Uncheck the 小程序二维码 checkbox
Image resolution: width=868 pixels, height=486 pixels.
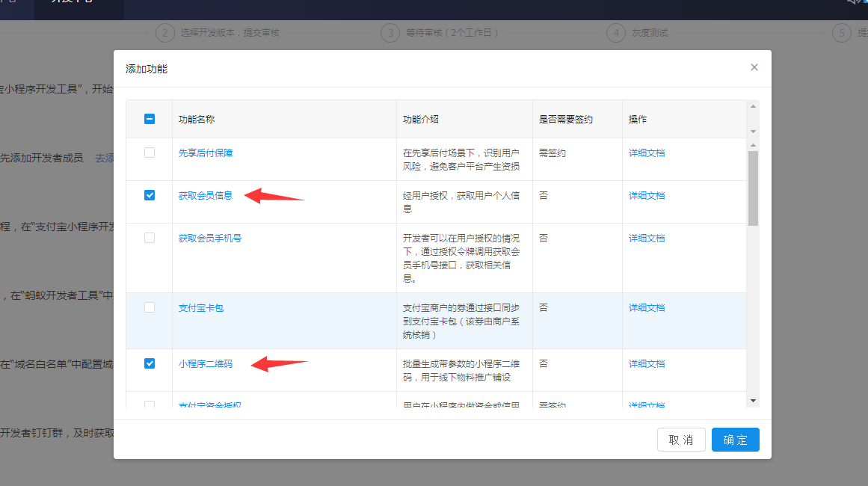[x=150, y=363]
